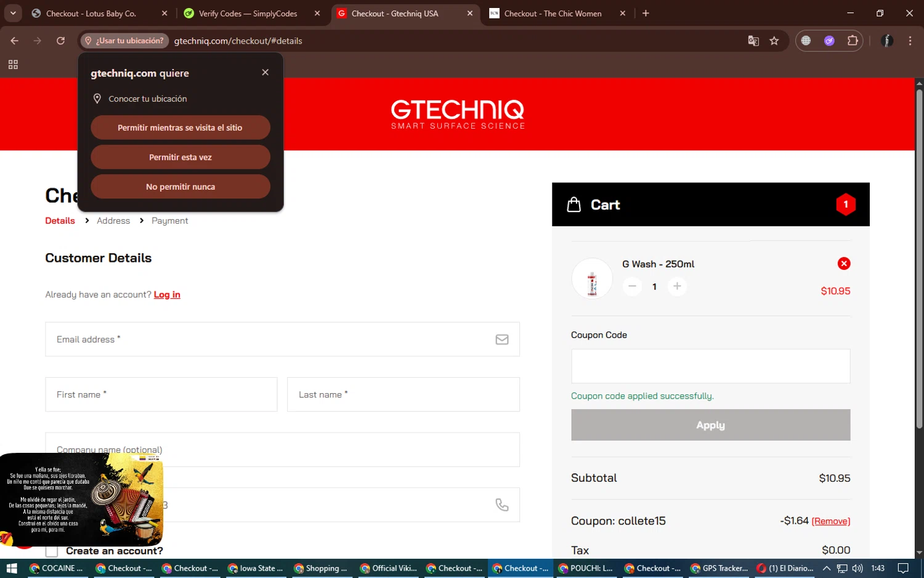Click the location chip in the address bar
Viewport: 924px width, 578px height.
(124, 41)
